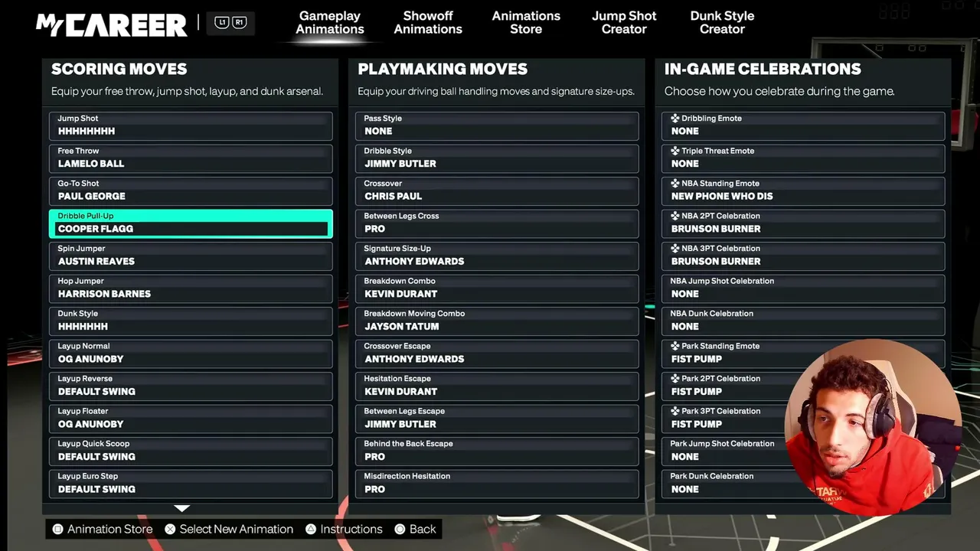This screenshot has height=551, width=980.
Task: Open the Breakdown Combo slot, Kevin Durant
Action: [x=497, y=289]
